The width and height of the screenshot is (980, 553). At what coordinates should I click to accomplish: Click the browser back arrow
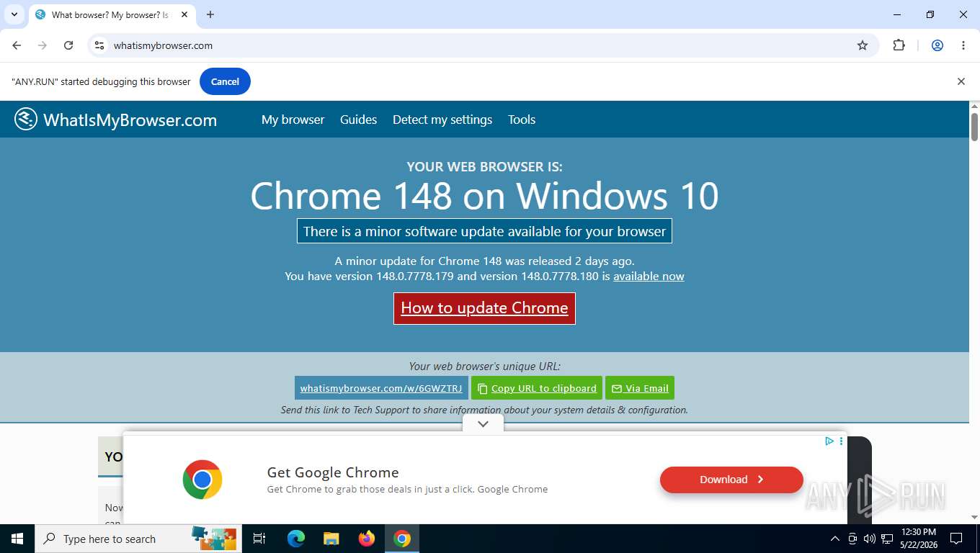pos(17,45)
